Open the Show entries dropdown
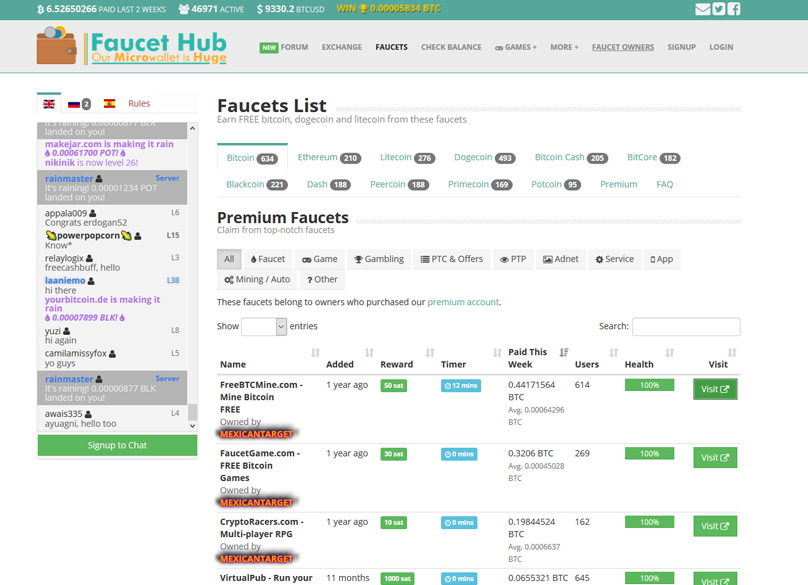This screenshot has height=585, width=808. (x=264, y=326)
